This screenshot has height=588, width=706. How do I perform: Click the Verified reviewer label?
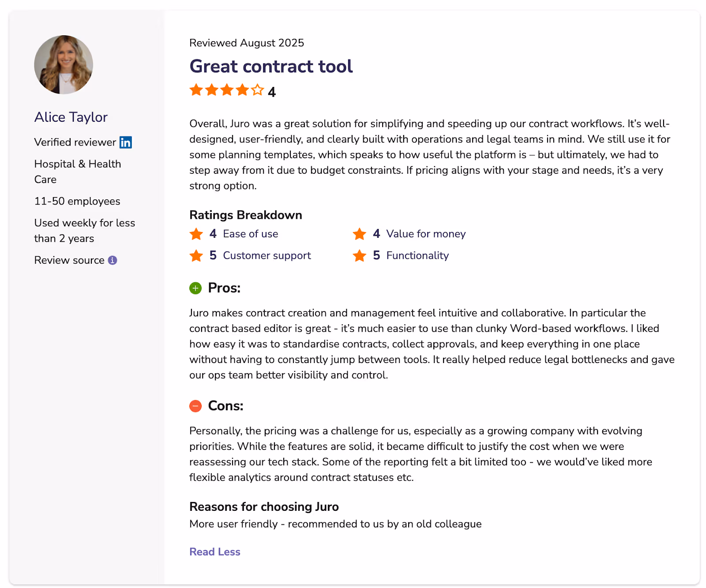tap(75, 142)
